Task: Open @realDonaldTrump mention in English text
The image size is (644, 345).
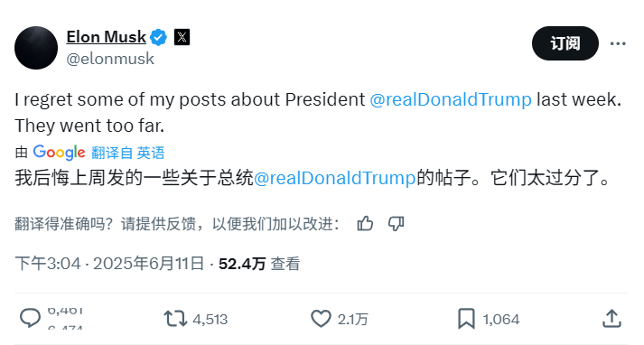Action: (451, 100)
